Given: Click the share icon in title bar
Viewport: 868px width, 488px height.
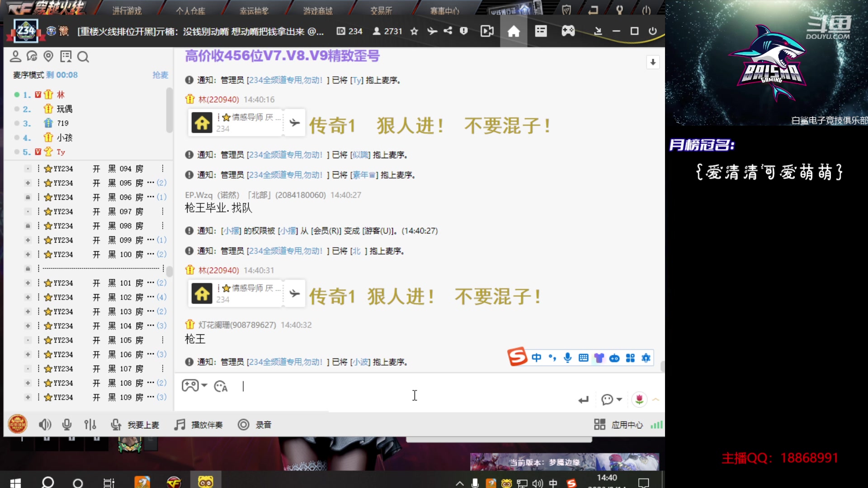Looking at the screenshot, I should tap(448, 31).
